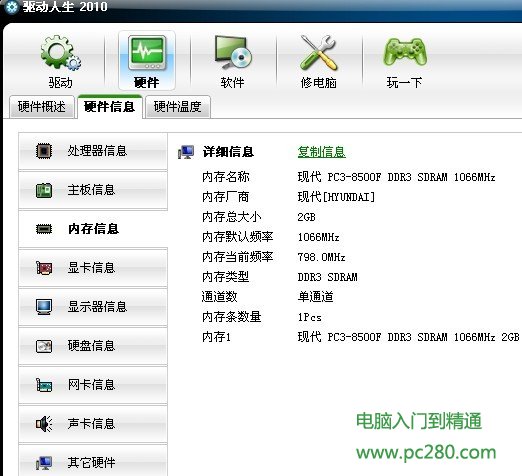Click the 内存总大小 label
This screenshot has width=522, height=476.
pos(232,217)
